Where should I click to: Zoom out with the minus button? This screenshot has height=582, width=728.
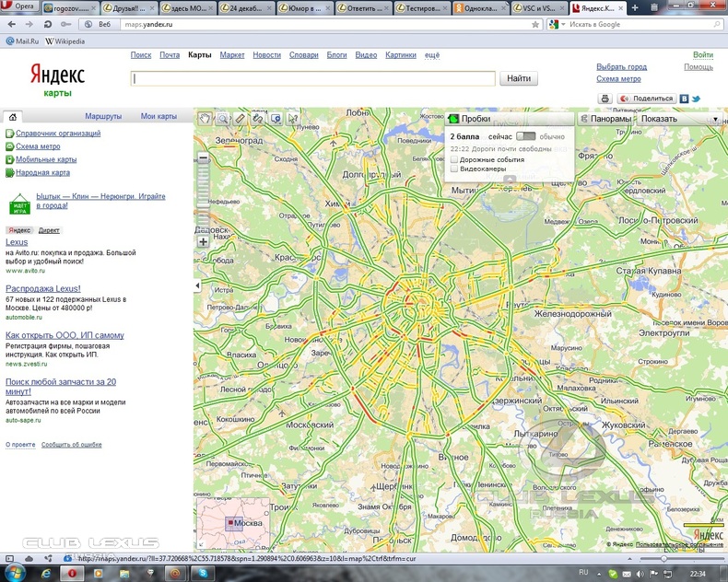click(x=203, y=158)
